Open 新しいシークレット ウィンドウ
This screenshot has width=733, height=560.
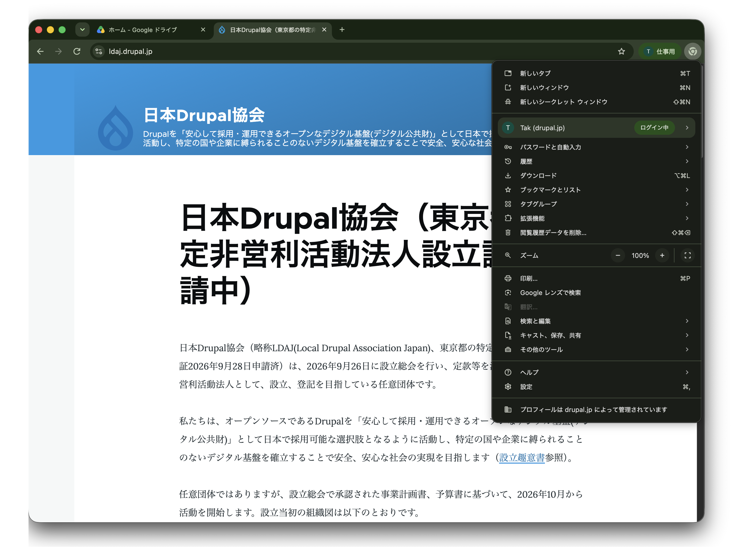pyautogui.click(x=596, y=102)
